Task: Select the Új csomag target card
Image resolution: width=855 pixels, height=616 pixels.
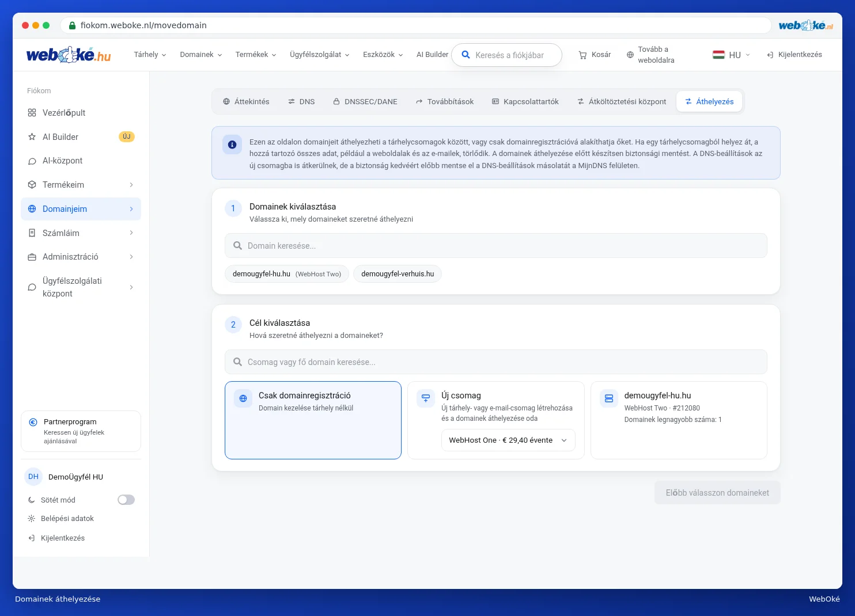Action: pos(495,420)
